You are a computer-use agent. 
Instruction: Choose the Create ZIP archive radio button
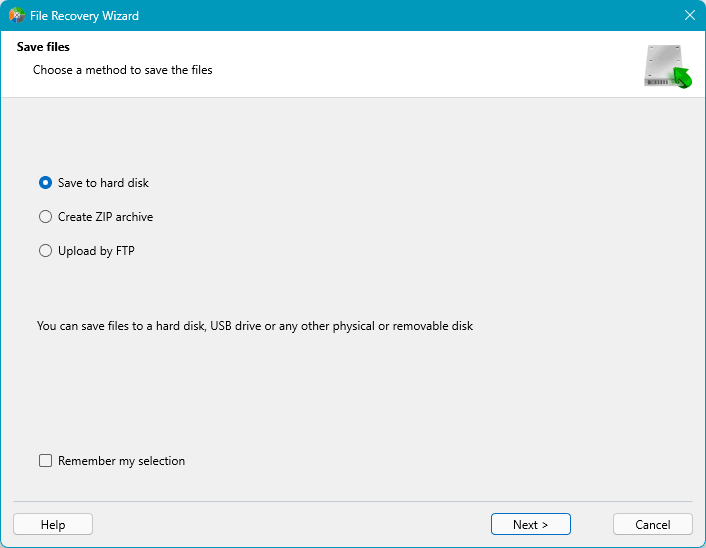tap(45, 217)
